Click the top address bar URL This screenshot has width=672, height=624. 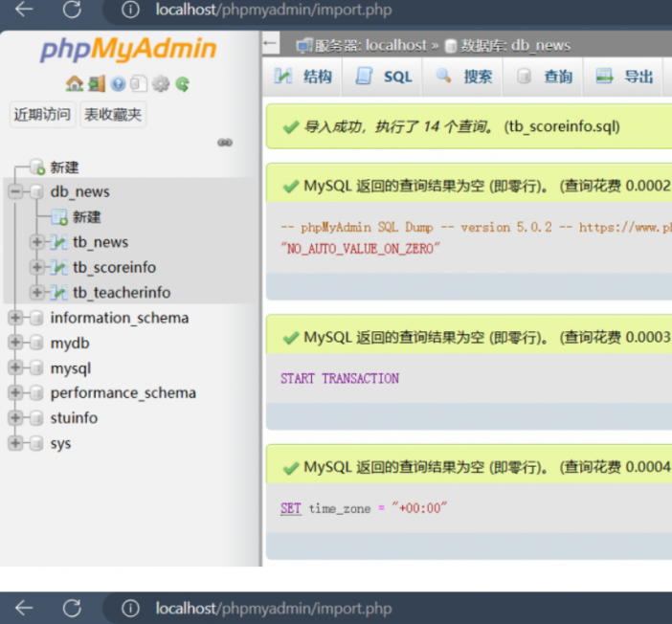coord(274,10)
